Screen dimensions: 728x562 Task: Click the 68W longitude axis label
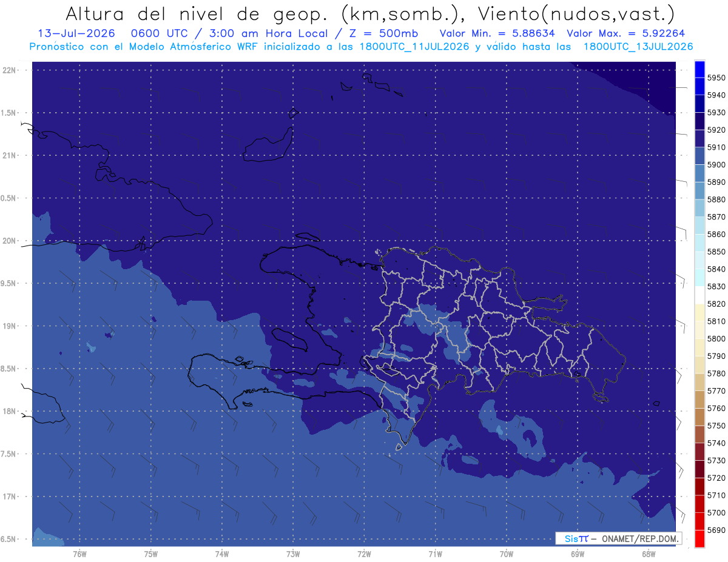point(649,554)
